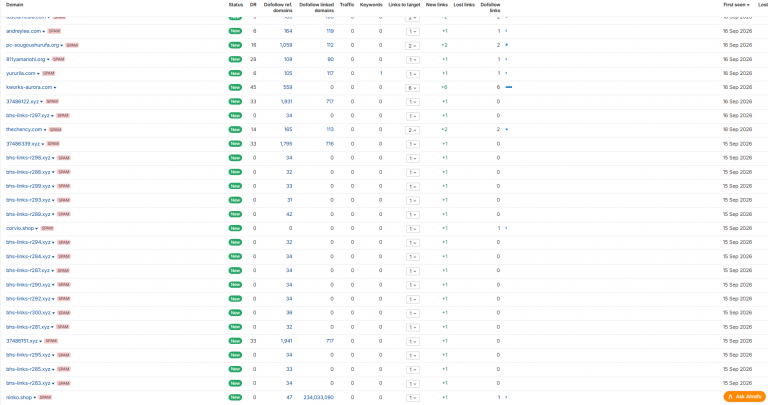Sort by Dofollow ref. domains header
The height and width of the screenshot is (405, 768).
point(278,7)
